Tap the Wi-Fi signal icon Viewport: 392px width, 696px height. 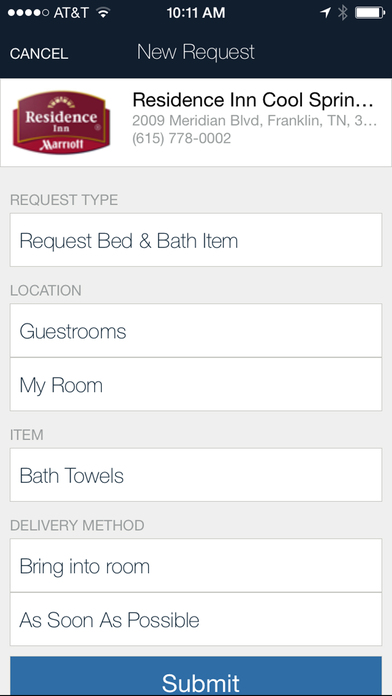tap(103, 13)
